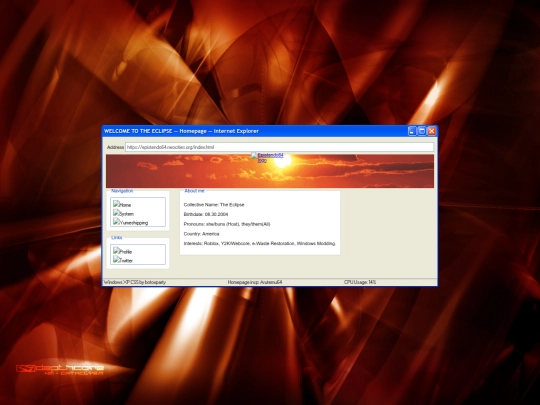Screen dimensions: 540x405
Task: Close the Internet Explorer window
Action: [432, 131]
